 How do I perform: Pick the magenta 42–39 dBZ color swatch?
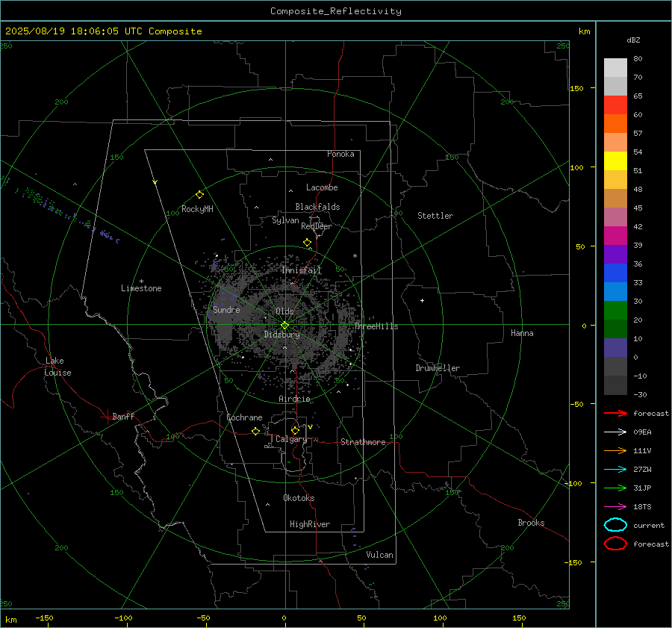[615, 236]
